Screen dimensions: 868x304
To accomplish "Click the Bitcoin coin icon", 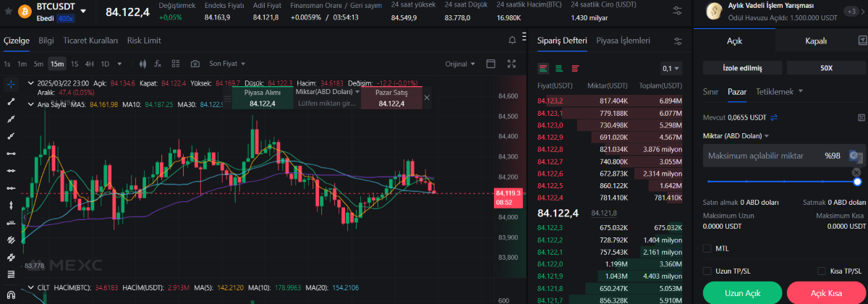I will (x=23, y=12).
